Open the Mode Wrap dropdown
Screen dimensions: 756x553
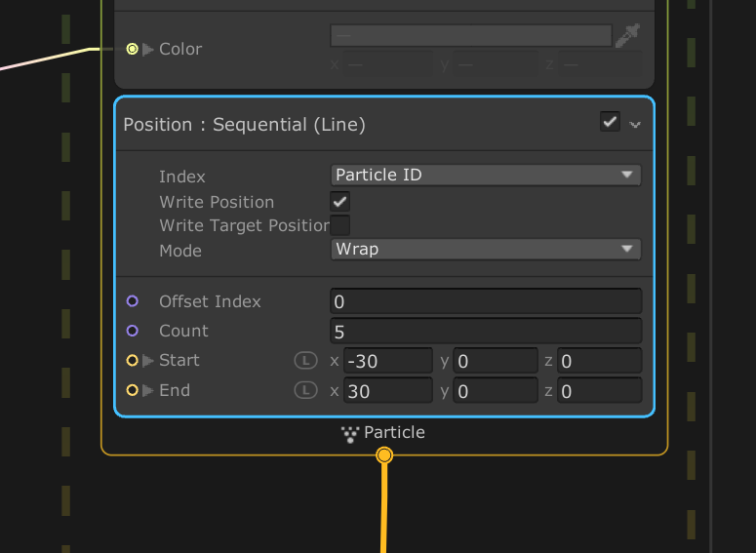(486, 250)
